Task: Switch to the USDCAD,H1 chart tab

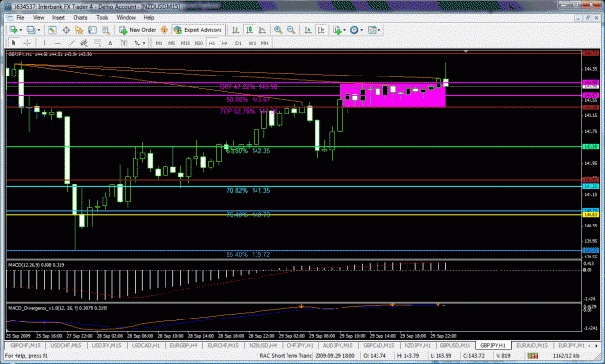Action: point(145,345)
